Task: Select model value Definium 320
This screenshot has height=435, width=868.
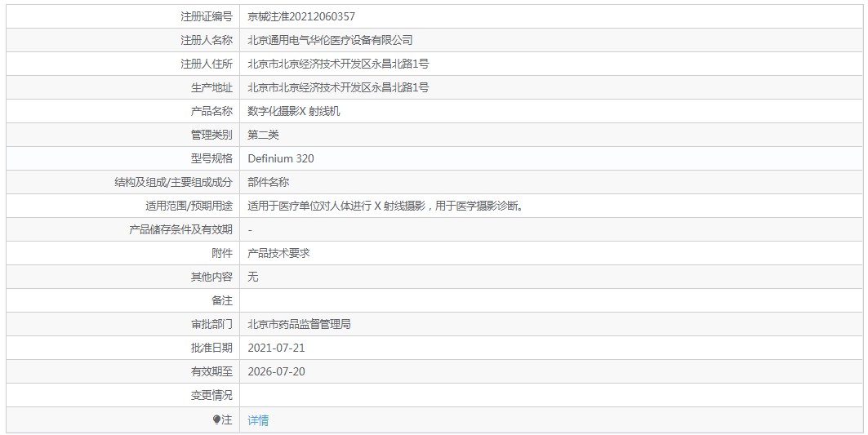Action: click(281, 159)
